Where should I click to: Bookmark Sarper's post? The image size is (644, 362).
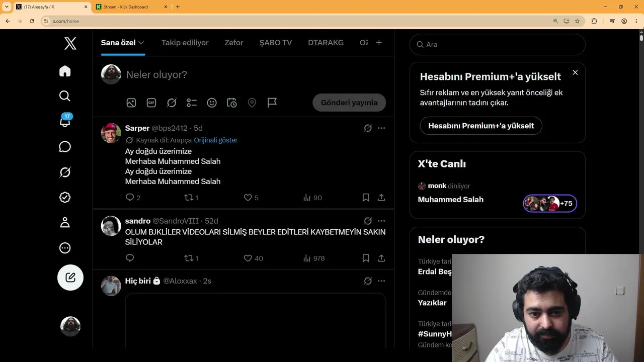tap(366, 198)
